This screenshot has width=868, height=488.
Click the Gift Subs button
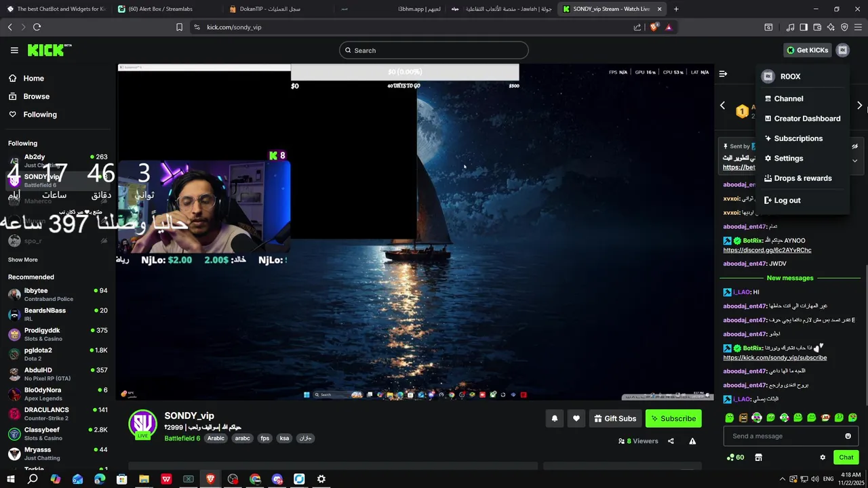pos(615,419)
